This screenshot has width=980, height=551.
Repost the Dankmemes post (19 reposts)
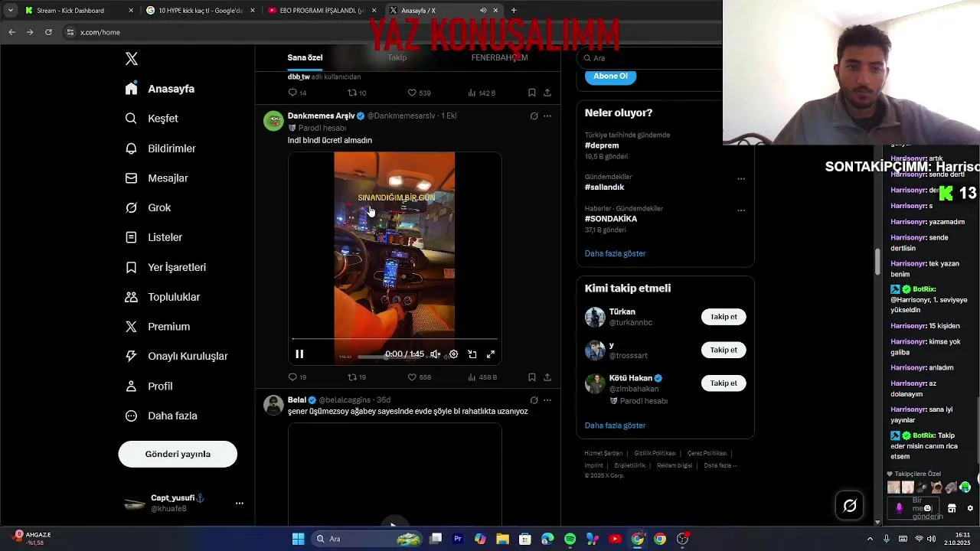coord(357,377)
